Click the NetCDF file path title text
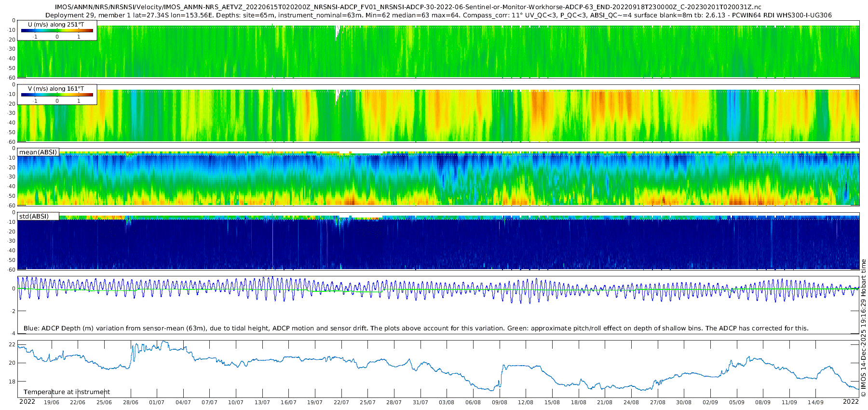 click(408, 7)
